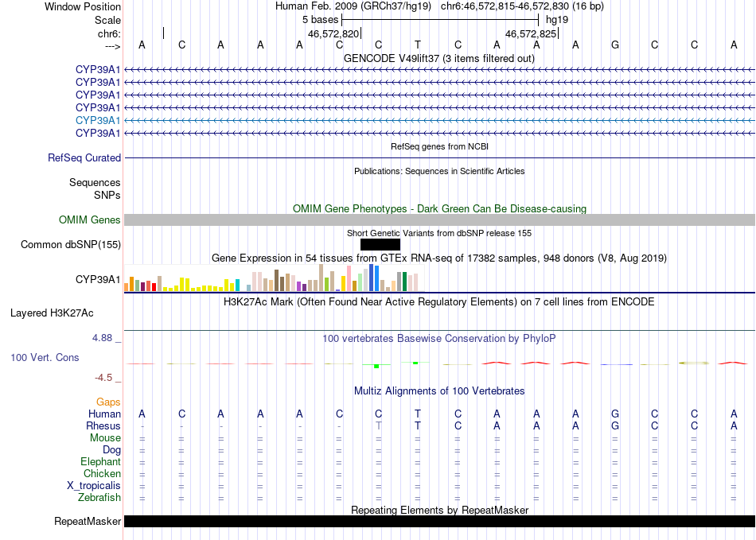Image resolution: width=756 pixels, height=540 pixels.
Task: Open the Multiz Alignments of 100 Vertebrates title
Action: 438,390
